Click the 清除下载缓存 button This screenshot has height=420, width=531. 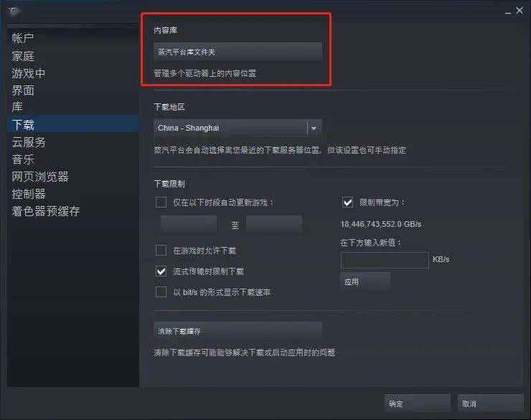click(x=238, y=331)
